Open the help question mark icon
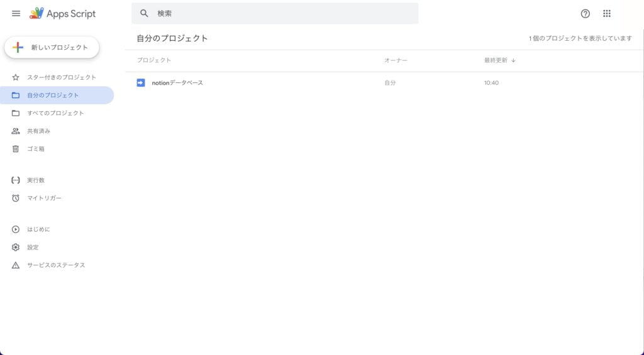This screenshot has width=644, height=355. (x=586, y=13)
